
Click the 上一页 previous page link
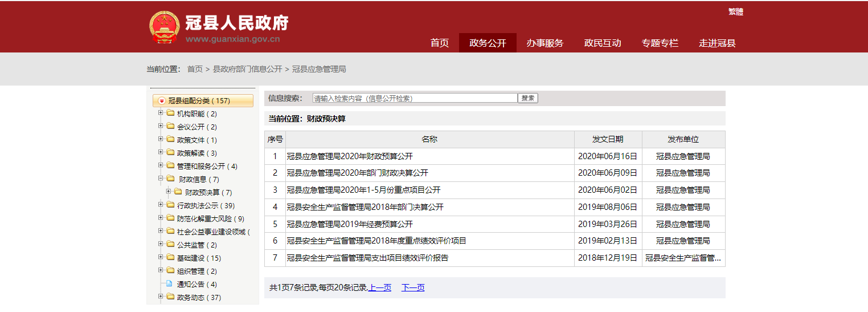point(379,287)
